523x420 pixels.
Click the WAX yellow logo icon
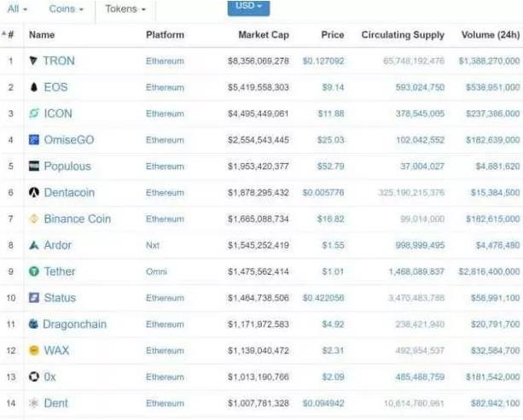(x=33, y=350)
